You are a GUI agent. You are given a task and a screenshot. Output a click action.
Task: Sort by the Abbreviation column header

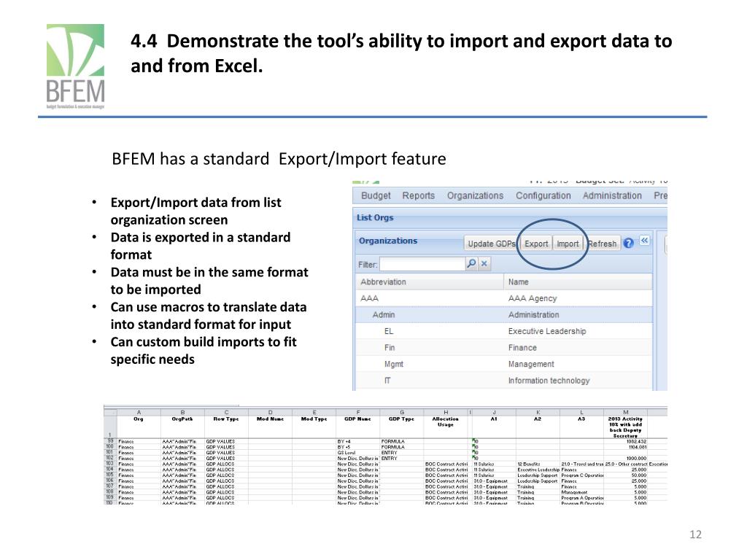[429, 282]
